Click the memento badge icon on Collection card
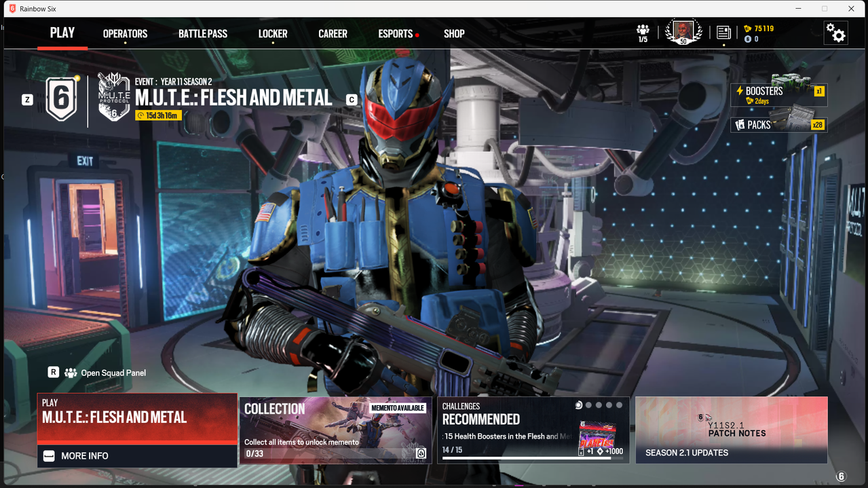The image size is (868, 488). click(x=421, y=453)
